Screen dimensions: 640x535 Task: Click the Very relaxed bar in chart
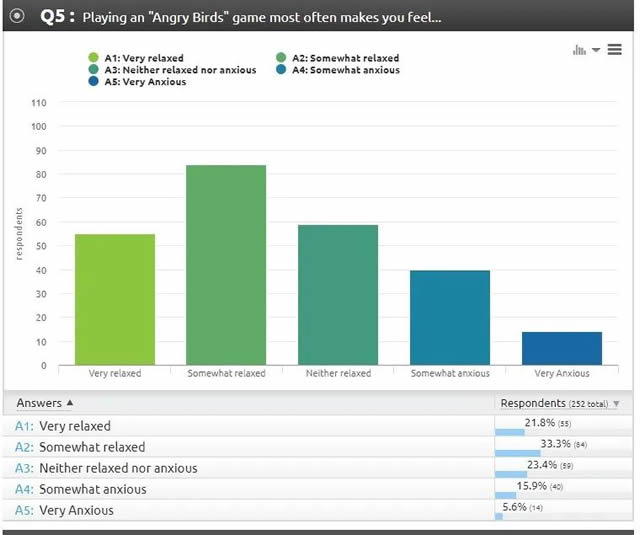coord(115,300)
